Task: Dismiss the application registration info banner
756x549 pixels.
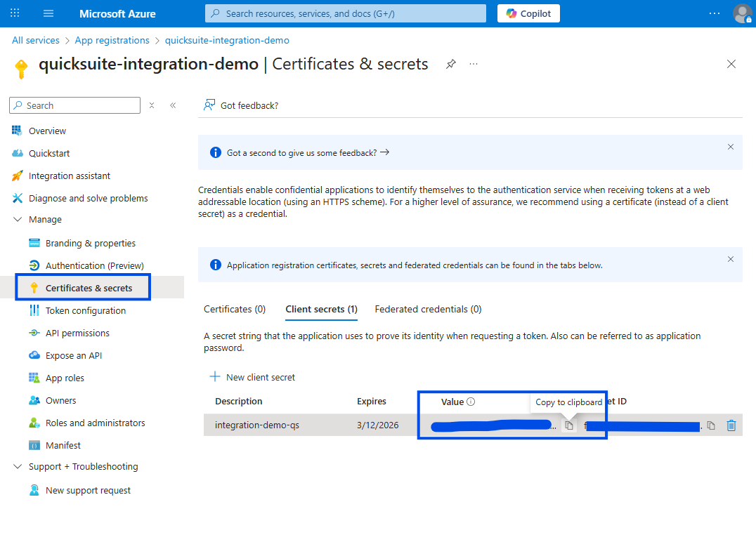Action: [731, 259]
